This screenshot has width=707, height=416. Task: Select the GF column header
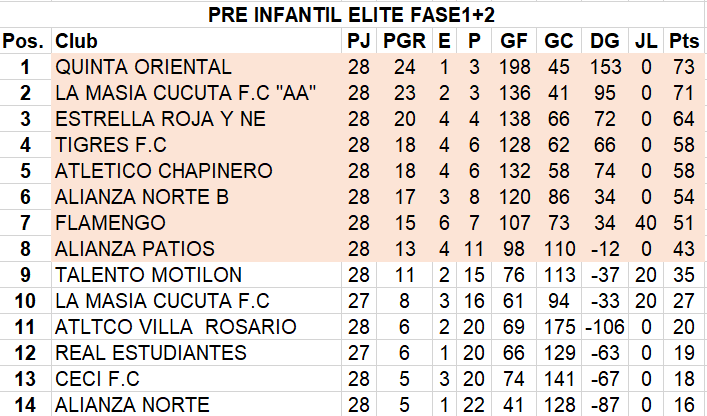point(514,41)
